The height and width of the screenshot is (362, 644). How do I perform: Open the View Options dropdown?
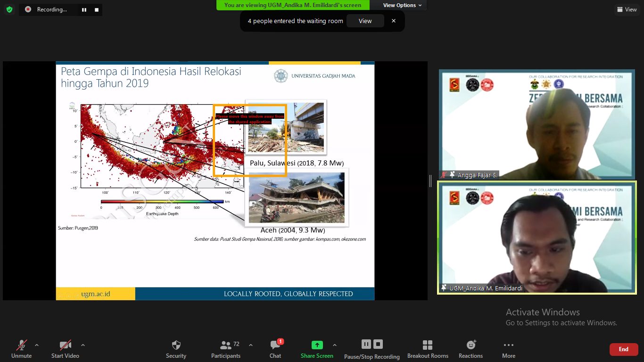click(x=399, y=5)
